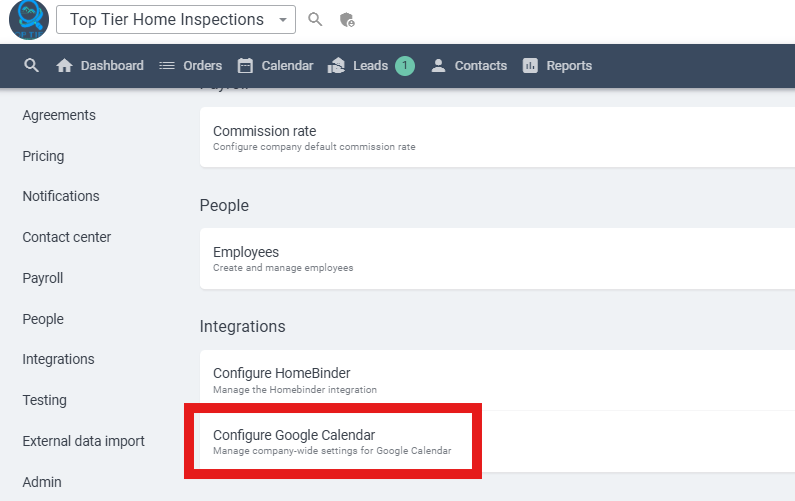Select Contact center in the sidebar
This screenshot has height=501, width=795.
click(x=66, y=237)
